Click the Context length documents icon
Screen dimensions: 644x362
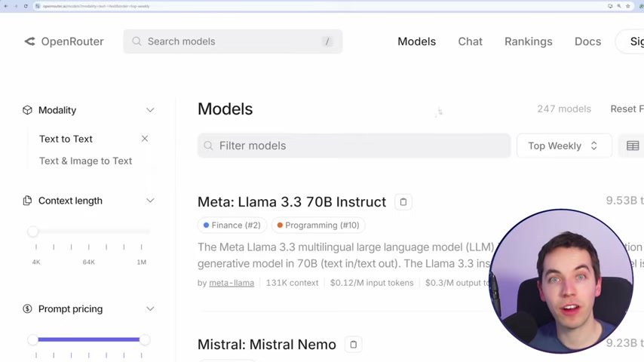coord(27,201)
